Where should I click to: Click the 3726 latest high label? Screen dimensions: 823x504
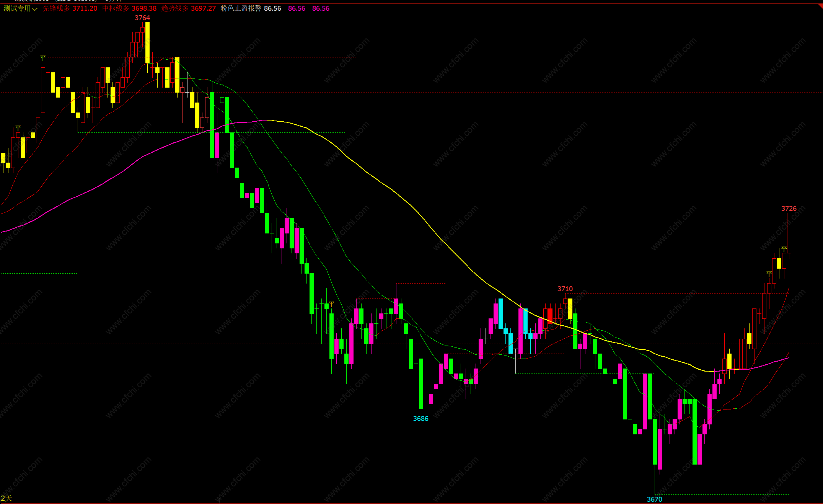tap(789, 209)
